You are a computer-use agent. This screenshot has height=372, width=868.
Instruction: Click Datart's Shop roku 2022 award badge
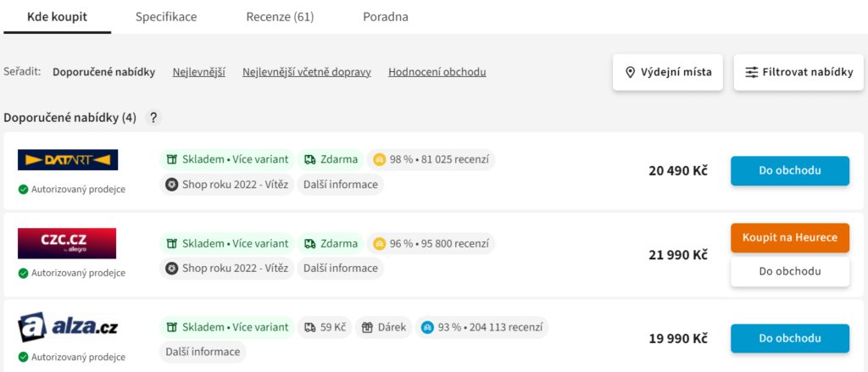click(x=227, y=185)
